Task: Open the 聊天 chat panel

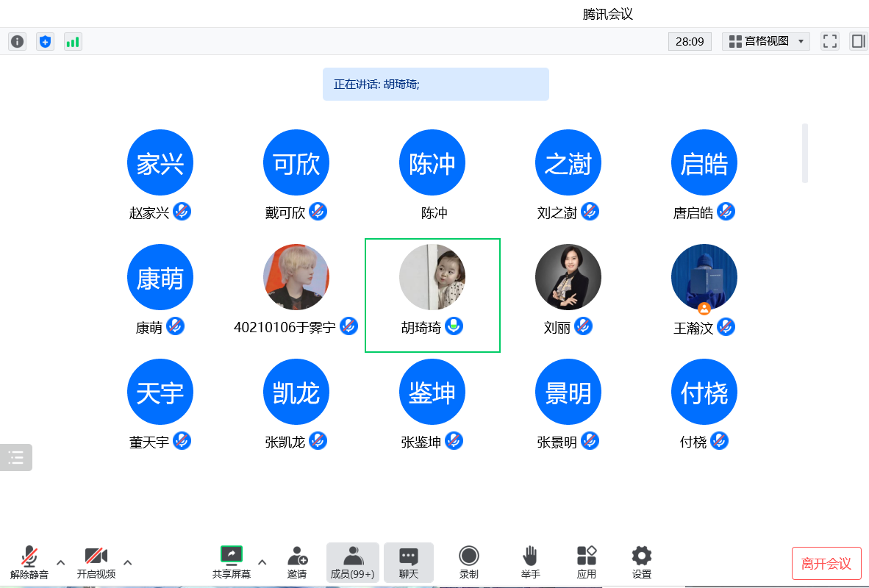Action: (409, 562)
